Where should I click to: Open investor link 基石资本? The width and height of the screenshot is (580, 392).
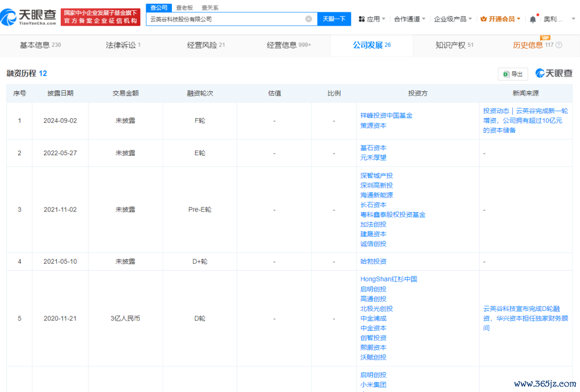373,148
